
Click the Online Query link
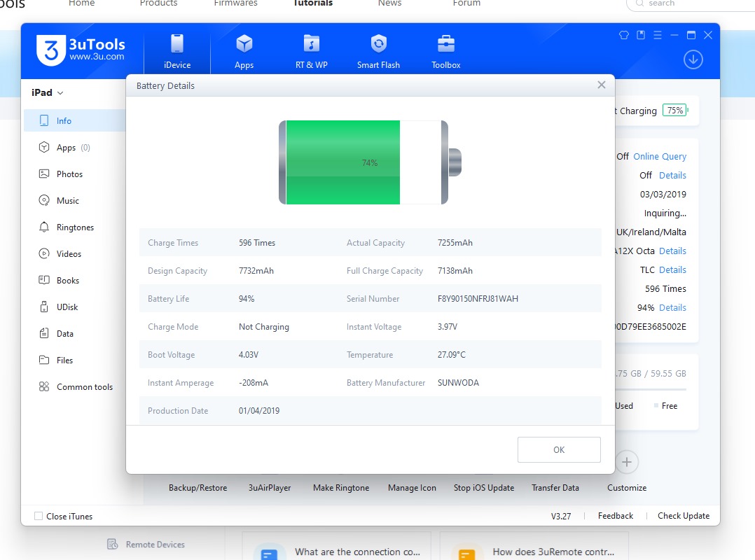click(660, 156)
